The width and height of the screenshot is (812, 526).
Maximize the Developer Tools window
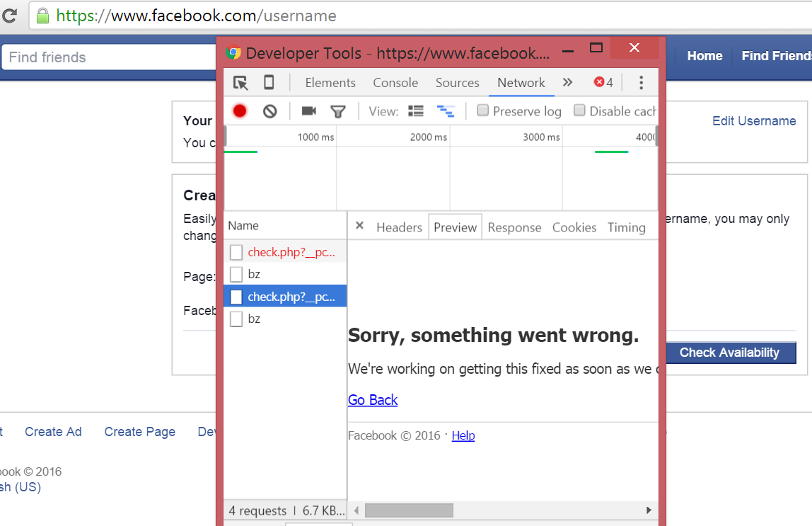coord(596,48)
